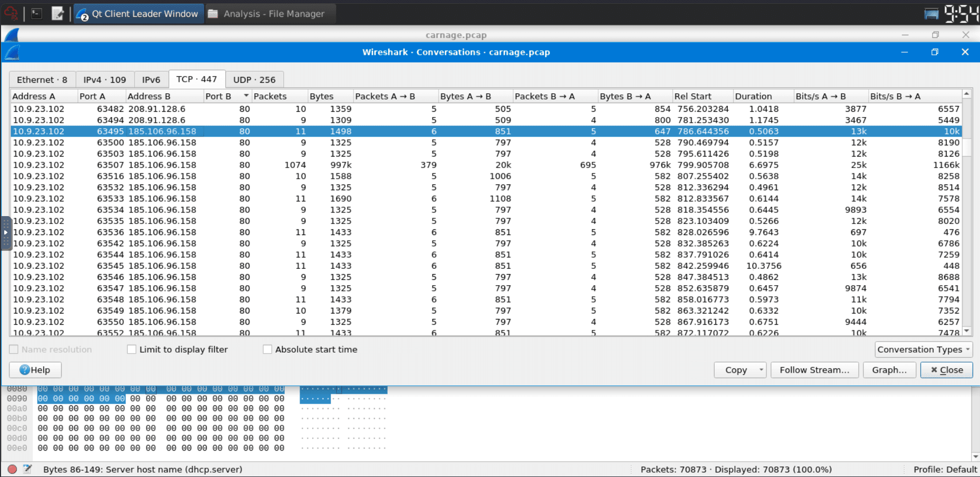Select conversation row with Port A 63549
The width and height of the screenshot is (980, 477).
coord(486,311)
